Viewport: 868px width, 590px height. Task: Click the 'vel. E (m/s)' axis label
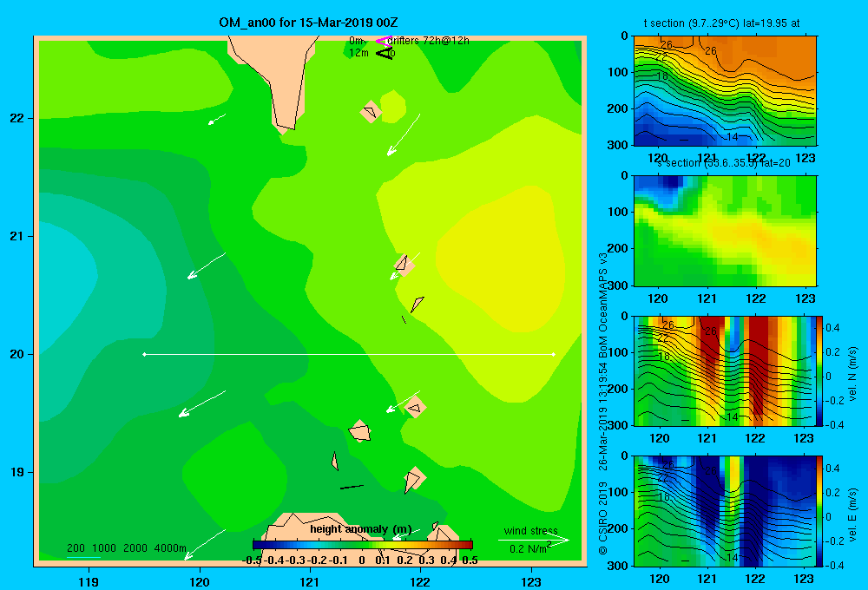852,515
